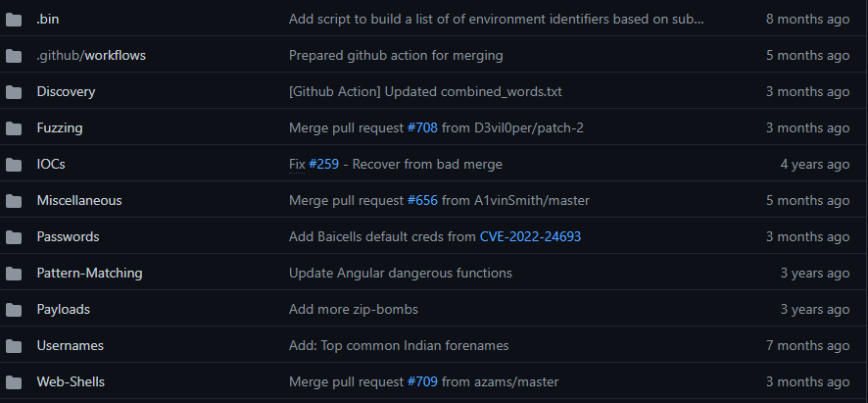This screenshot has height=403, width=868.
Task: Open the "Update Angular dangerous functions" commit
Action: click(400, 273)
